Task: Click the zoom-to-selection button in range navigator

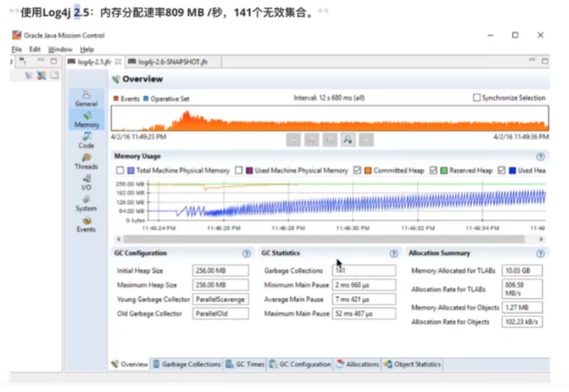Action: (348, 140)
